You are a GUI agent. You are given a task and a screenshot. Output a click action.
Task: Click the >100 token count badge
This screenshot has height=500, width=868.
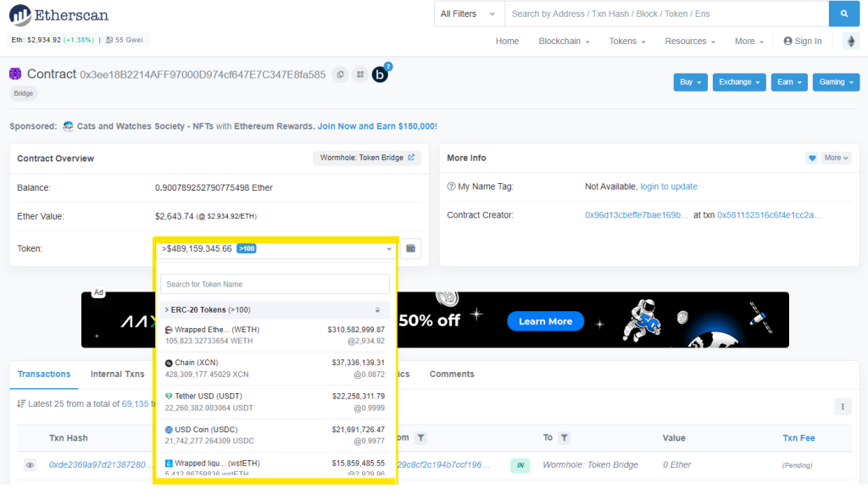(247, 248)
